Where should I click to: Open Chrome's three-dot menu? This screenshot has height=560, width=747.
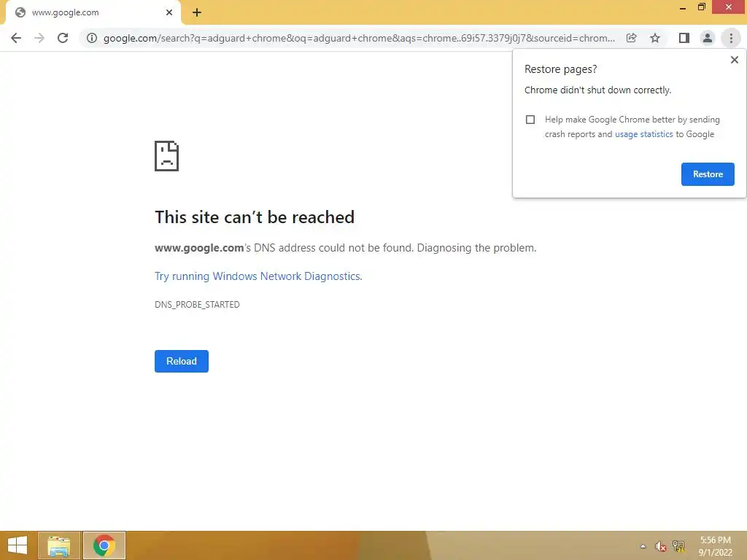point(731,38)
